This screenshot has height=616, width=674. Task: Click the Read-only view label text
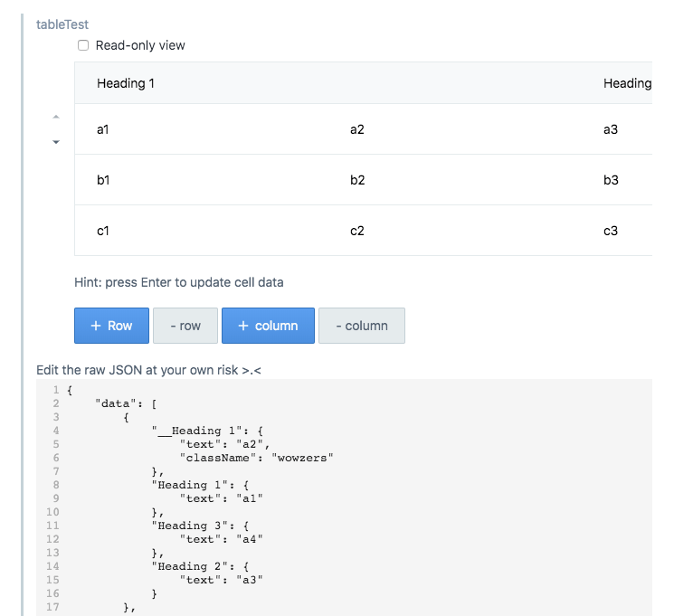(140, 45)
